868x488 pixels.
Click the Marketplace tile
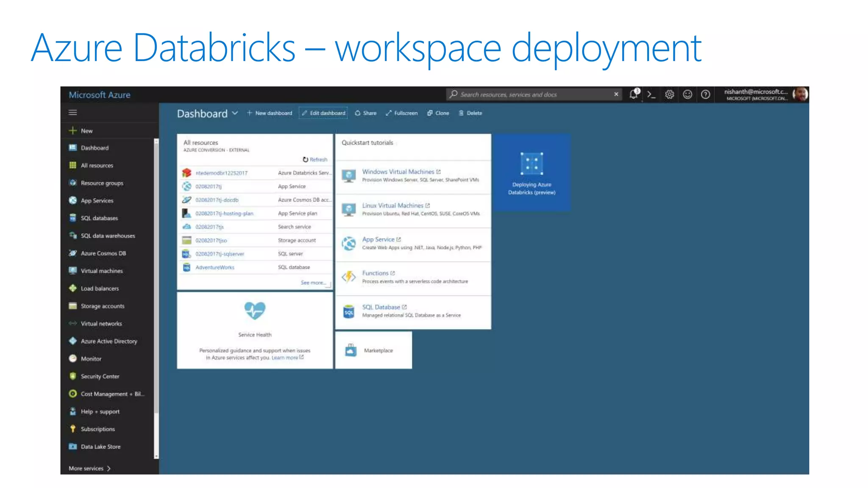tap(373, 350)
